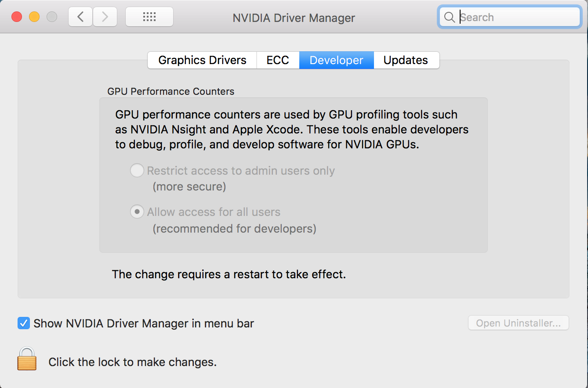588x388 pixels.
Task: Switch to the Graphics Drivers tab
Action: point(202,60)
